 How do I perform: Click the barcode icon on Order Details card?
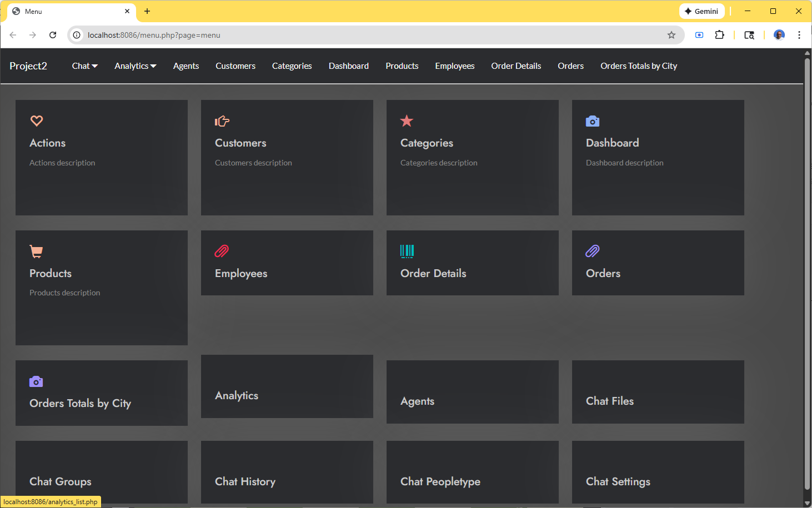pyautogui.click(x=407, y=252)
